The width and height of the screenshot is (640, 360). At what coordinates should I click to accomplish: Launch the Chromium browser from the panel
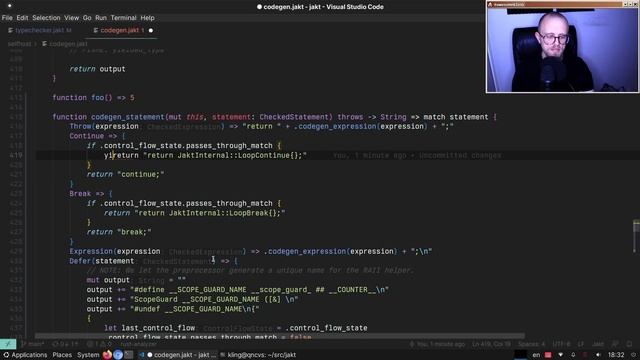click(118, 355)
